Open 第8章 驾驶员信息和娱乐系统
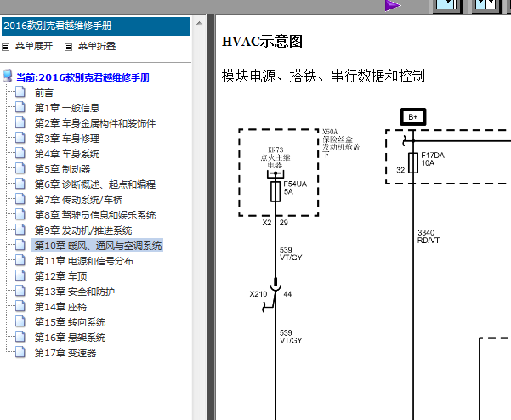This screenshot has width=511, height=420. [x=95, y=215]
